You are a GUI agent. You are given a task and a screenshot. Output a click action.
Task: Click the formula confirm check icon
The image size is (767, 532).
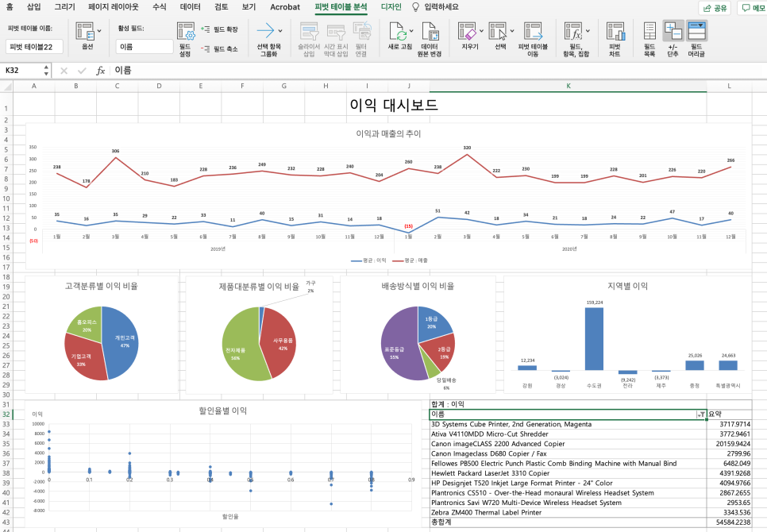point(82,71)
